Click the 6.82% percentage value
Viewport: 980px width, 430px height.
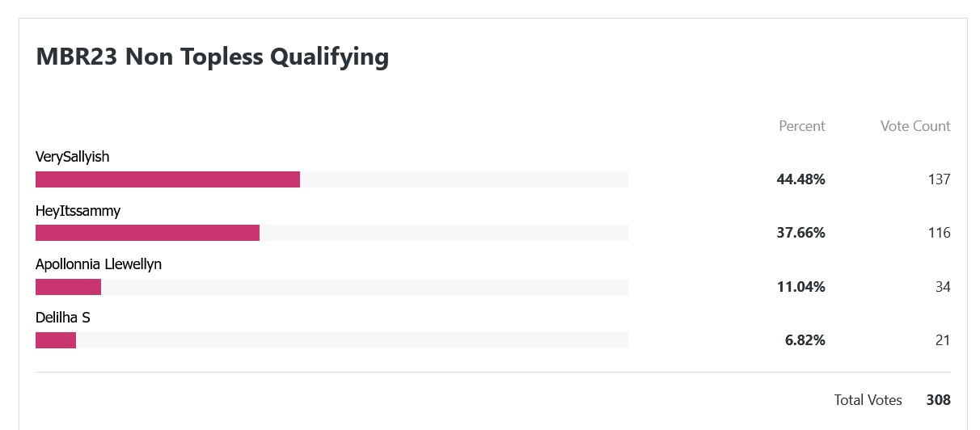[x=805, y=340]
